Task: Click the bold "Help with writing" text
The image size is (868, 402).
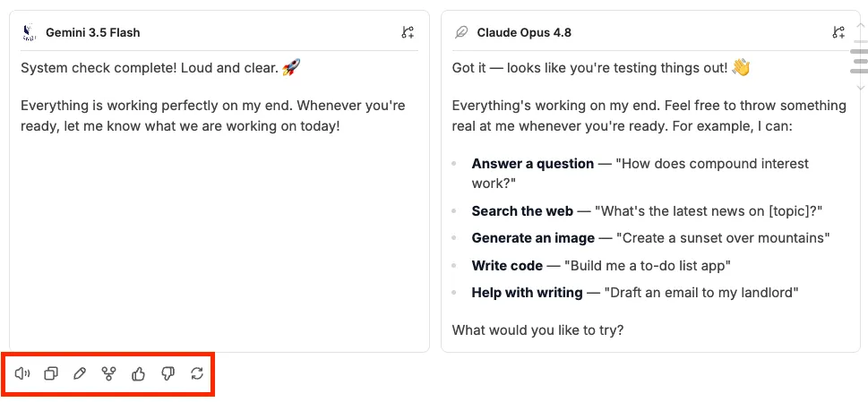Action: (x=527, y=293)
